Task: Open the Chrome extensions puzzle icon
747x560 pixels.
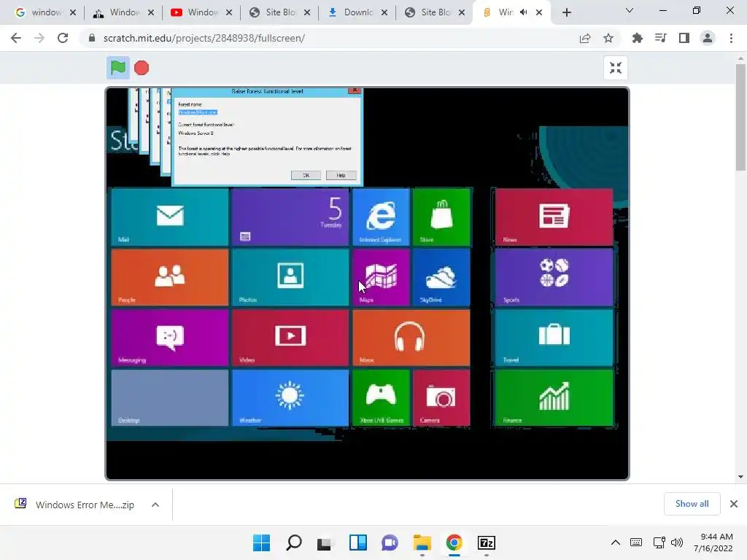Action: (638, 38)
